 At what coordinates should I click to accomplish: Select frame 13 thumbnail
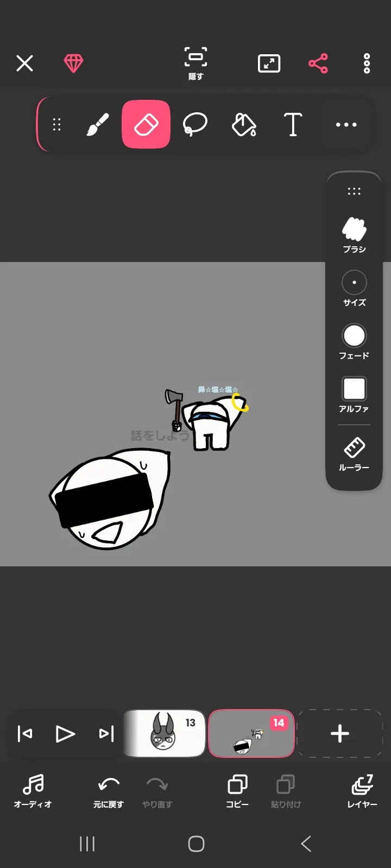(165, 733)
